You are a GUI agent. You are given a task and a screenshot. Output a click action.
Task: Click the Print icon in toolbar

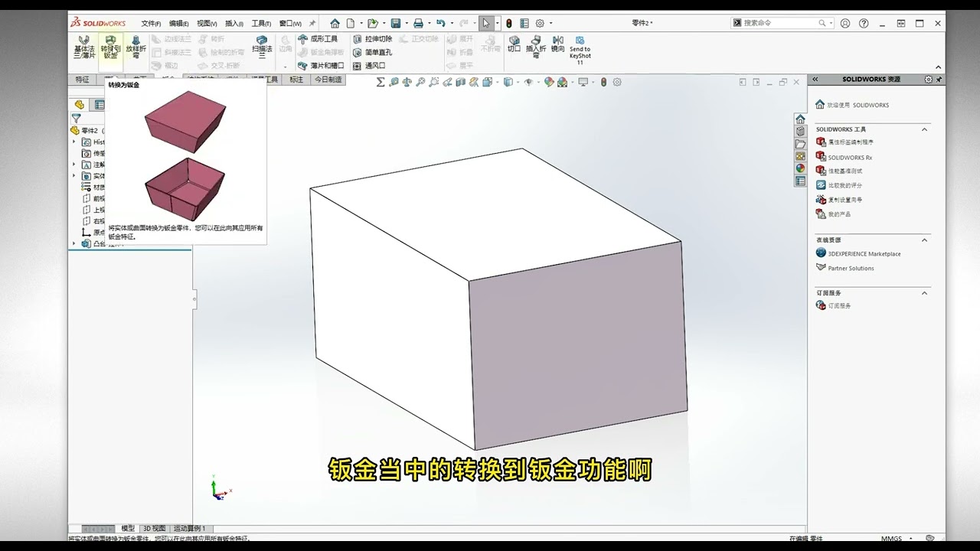point(418,24)
